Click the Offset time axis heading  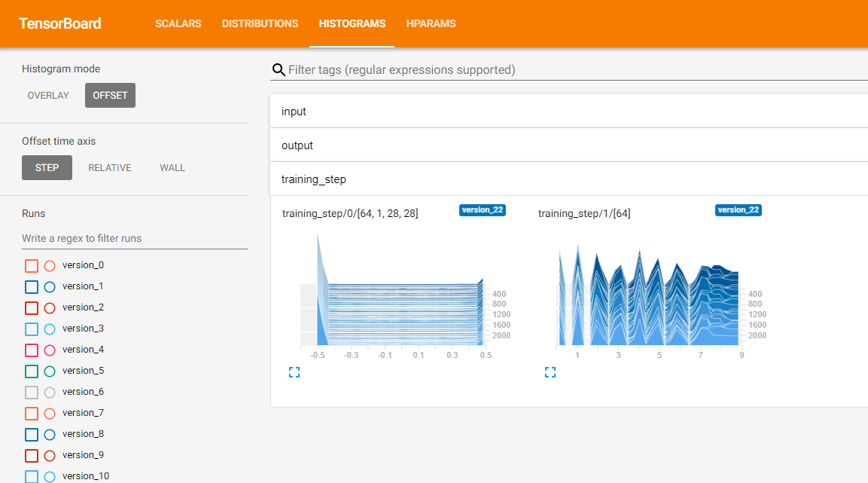coord(59,141)
